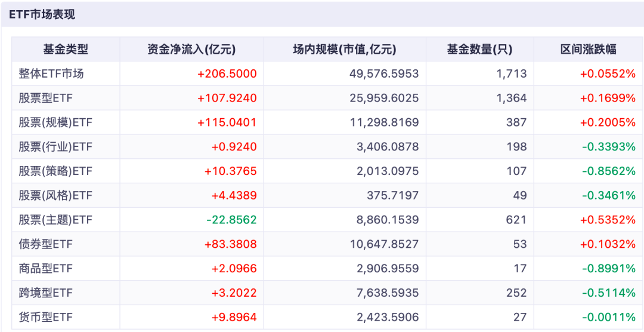Click the market size 49,576.5953
Screen dimensions: 644x332
pos(385,74)
